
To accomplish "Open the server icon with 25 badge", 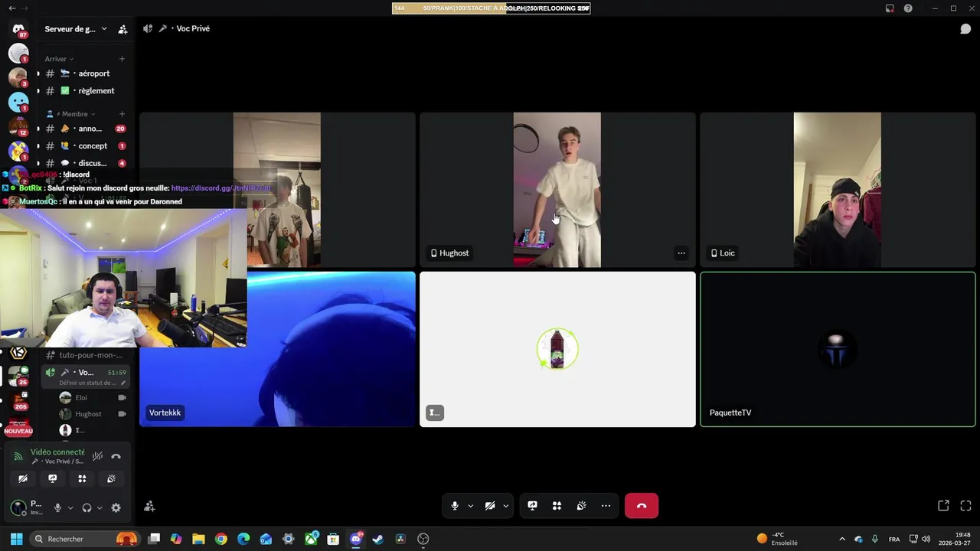I will [18, 376].
